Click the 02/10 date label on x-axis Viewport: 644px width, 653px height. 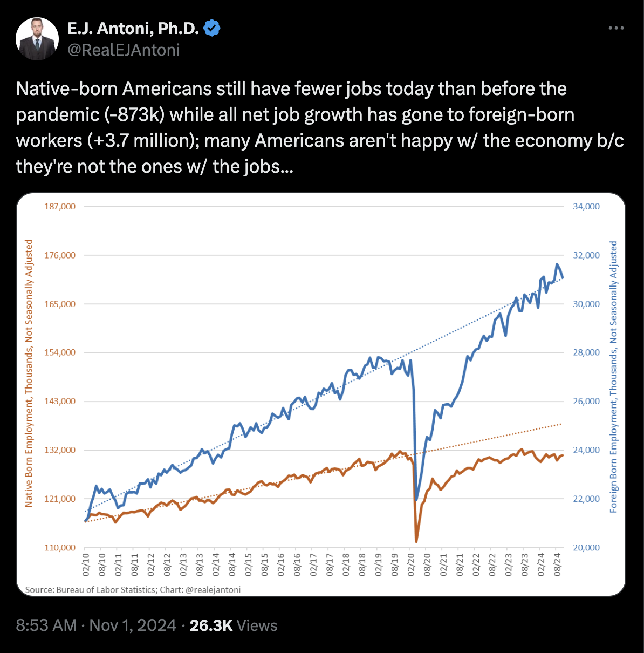86,564
